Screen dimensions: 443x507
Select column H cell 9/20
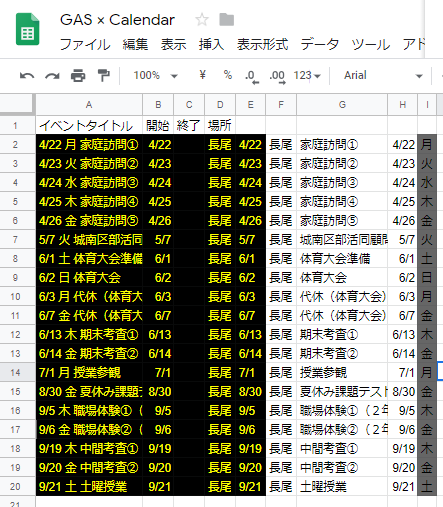point(403,468)
